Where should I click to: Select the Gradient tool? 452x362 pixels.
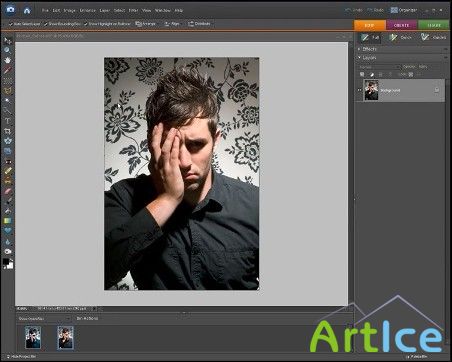(7, 221)
